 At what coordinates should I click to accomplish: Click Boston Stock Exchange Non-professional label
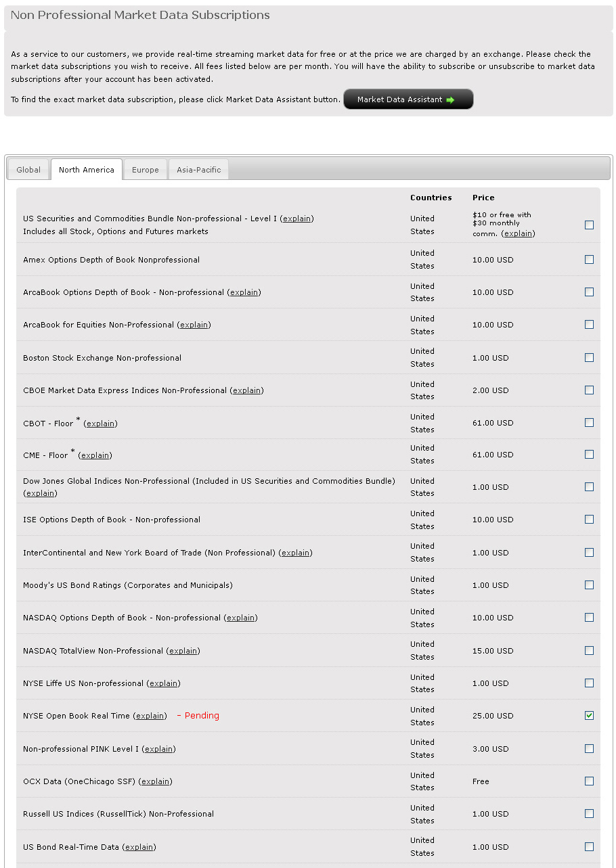point(102,358)
